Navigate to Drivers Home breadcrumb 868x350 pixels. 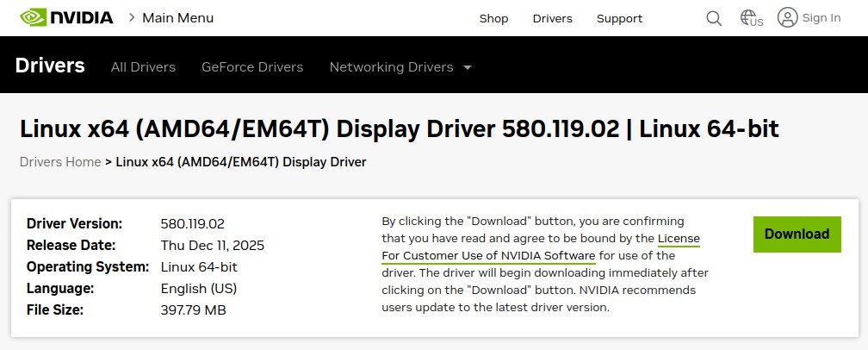60,161
